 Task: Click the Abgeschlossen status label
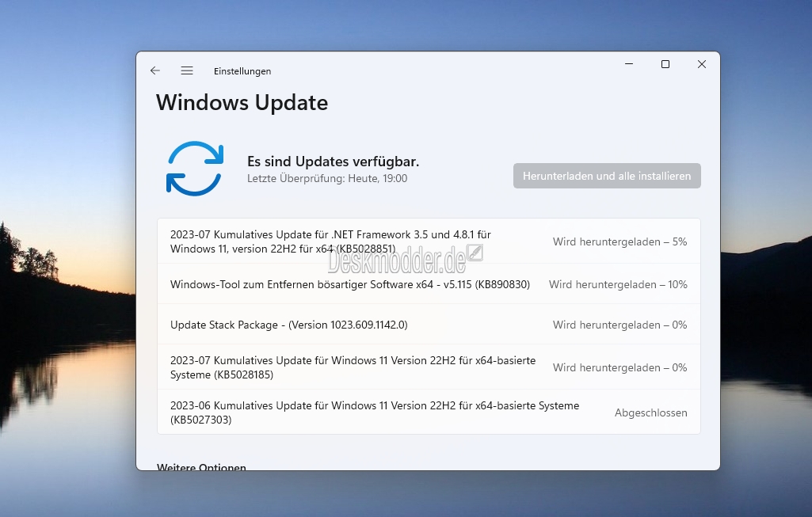(x=651, y=413)
